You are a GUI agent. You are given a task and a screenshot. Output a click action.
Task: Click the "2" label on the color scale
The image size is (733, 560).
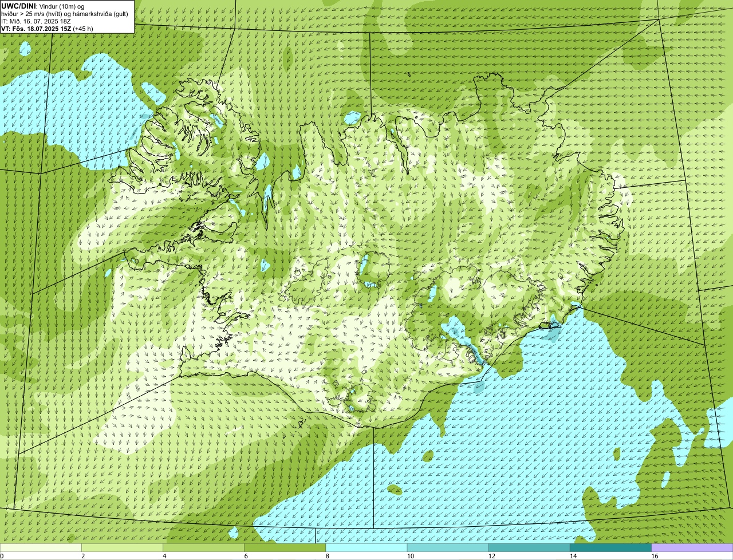tap(83, 556)
